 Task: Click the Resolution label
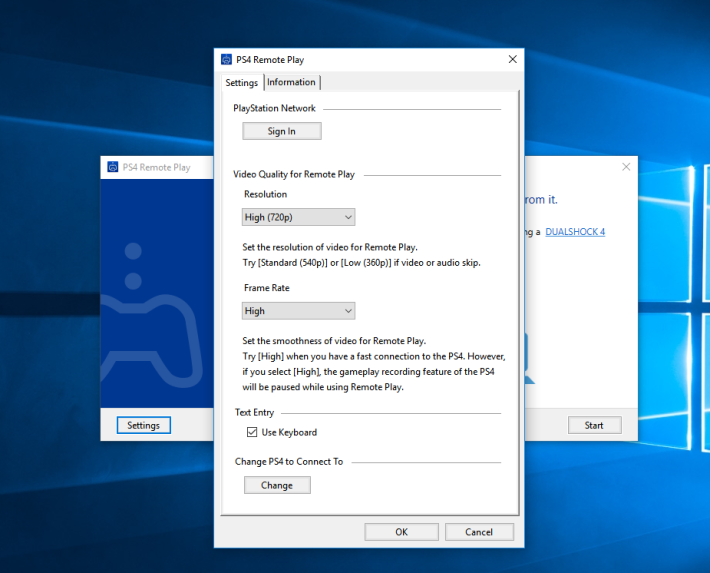click(x=265, y=194)
